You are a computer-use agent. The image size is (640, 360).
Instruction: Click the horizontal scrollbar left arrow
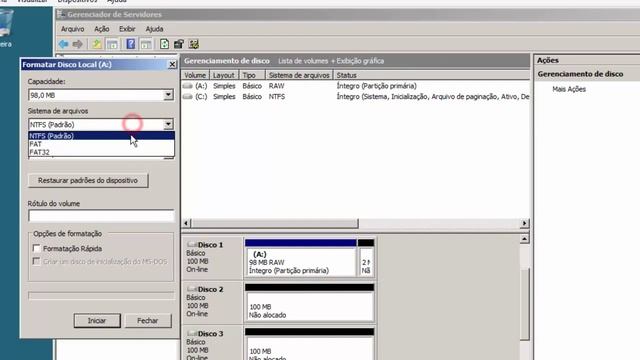[x=187, y=223]
